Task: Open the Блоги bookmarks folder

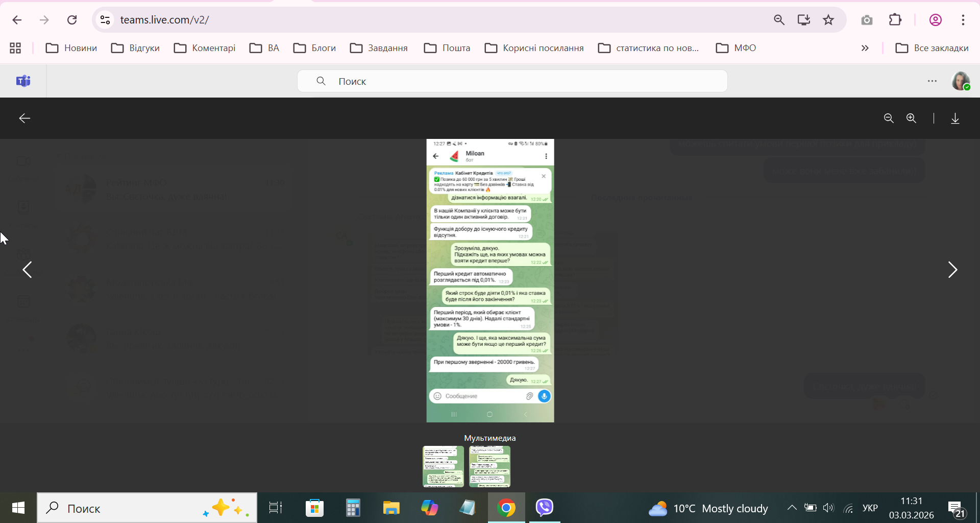Action: click(x=314, y=48)
